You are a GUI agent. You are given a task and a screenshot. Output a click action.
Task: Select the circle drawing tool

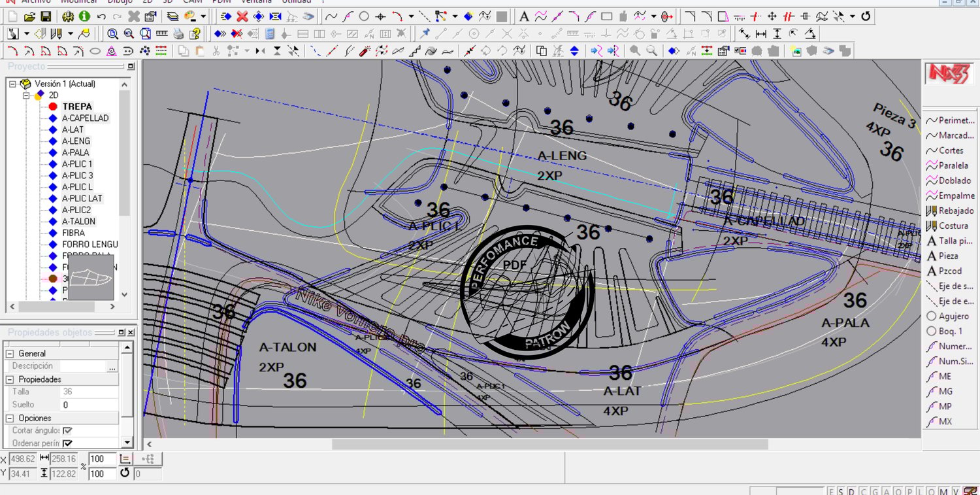point(364,16)
